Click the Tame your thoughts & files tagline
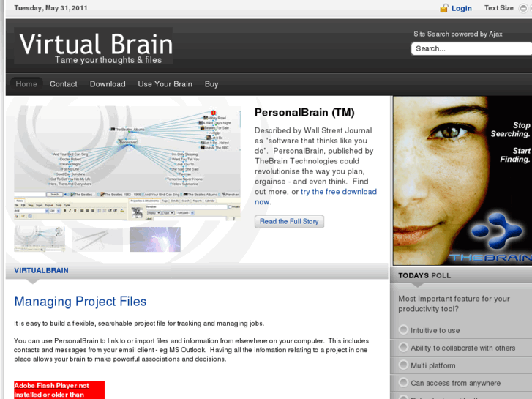The image size is (532, 399). (108, 60)
